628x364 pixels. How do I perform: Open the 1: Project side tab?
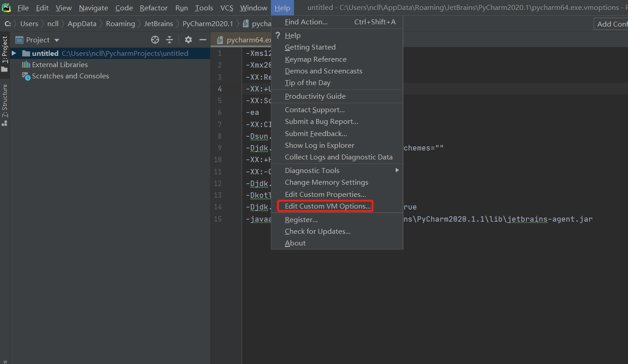coord(5,54)
